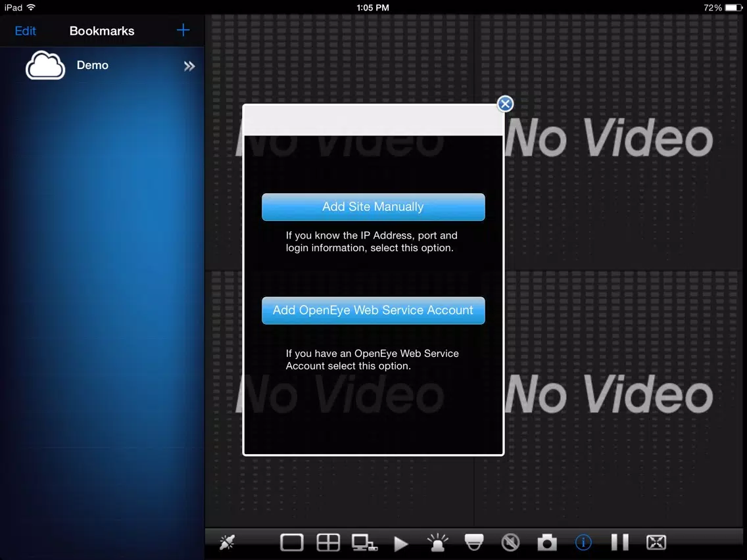Screen dimensions: 747x560
Task: Start playback with the play icon
Action: pyautogui.click(x=401, y=544)
